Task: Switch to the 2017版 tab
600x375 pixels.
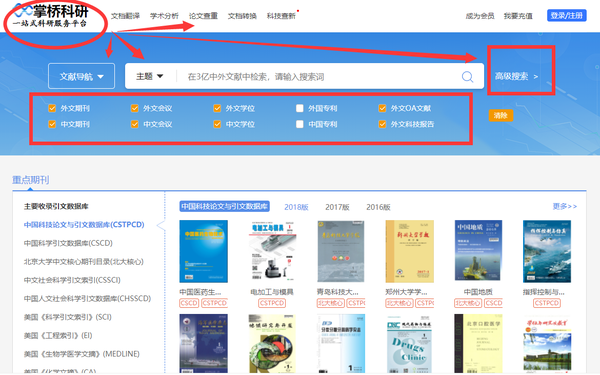Action: 337,207
